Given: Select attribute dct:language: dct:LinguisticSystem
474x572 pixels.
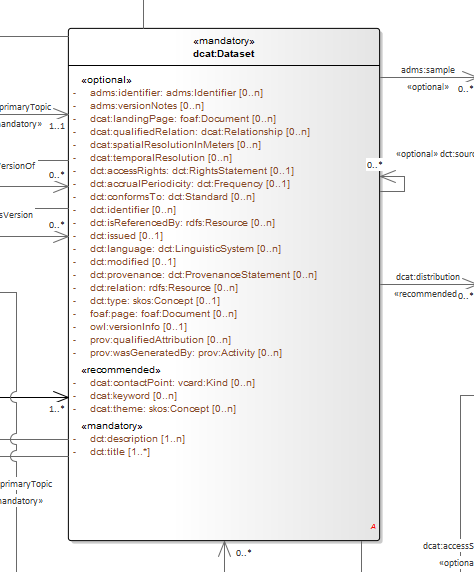Looking at the screenshot, I should pyautogui.click(x=185, y=249).
